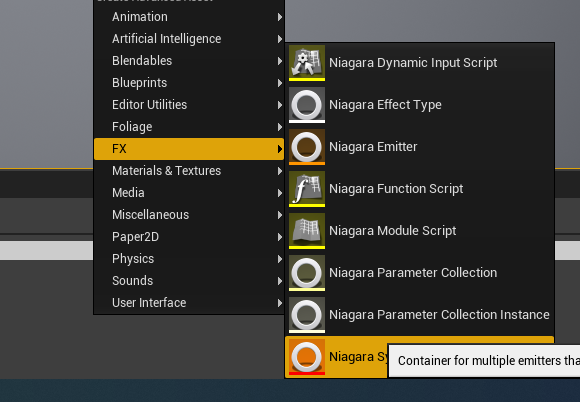
Task: Click the Niagara Effect Type ring icon
Action: [x=307, y=105]
